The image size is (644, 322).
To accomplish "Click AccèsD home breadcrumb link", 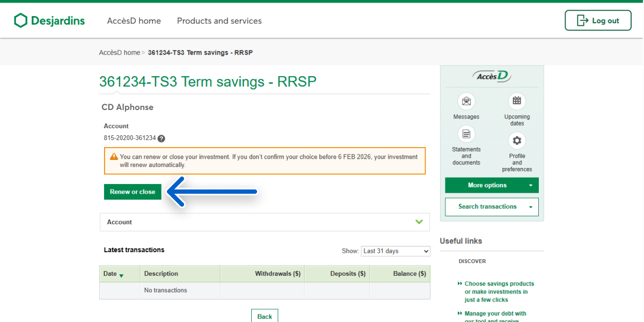I will [x=120, y=53].
